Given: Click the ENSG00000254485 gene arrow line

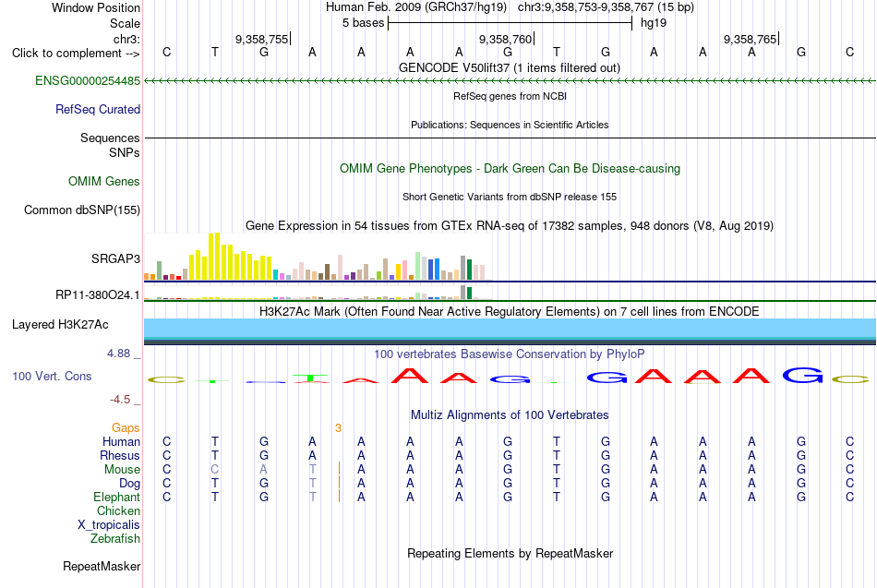Looking at the screenshot, I should 510,81.
